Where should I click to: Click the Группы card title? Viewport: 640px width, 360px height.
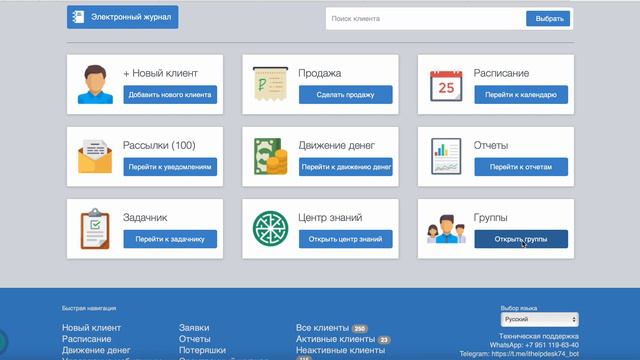click(490, 218)
